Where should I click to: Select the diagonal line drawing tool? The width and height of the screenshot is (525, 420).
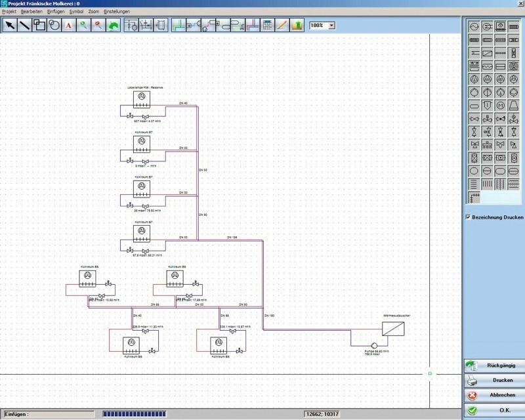click(24, 25)
